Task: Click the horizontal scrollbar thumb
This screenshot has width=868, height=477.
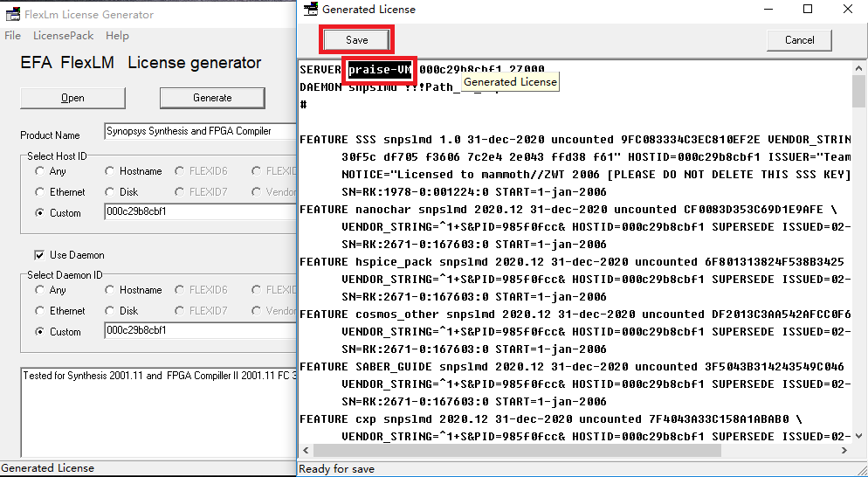Action: click(x=517, y=450)
